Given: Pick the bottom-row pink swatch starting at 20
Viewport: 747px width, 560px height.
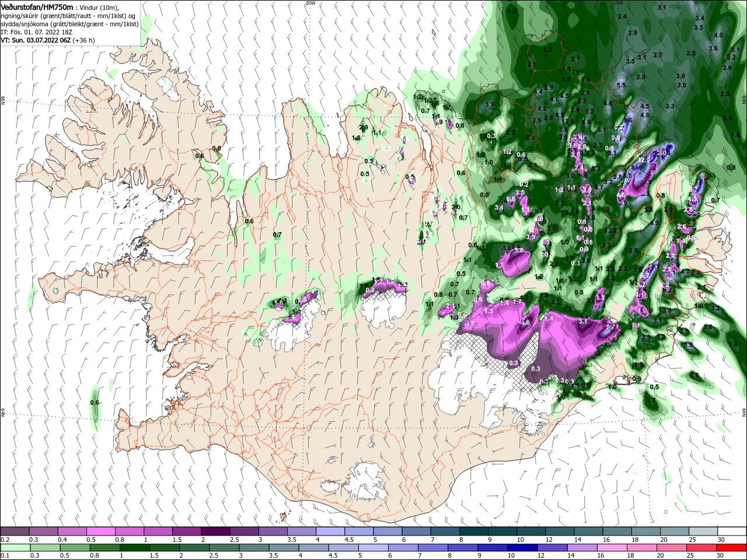Looking at the screenshot, I should tap(671, 548).
